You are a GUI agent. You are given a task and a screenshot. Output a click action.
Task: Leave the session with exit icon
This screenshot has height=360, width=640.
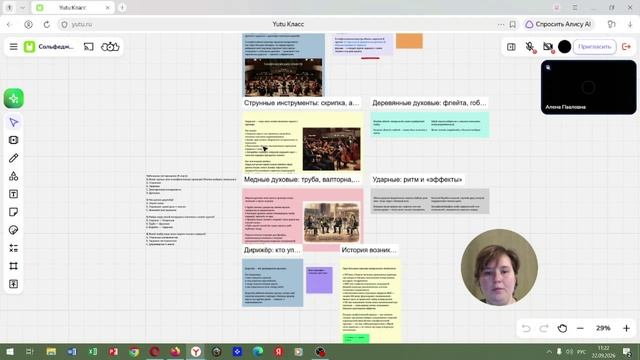(x=626, y=47)
